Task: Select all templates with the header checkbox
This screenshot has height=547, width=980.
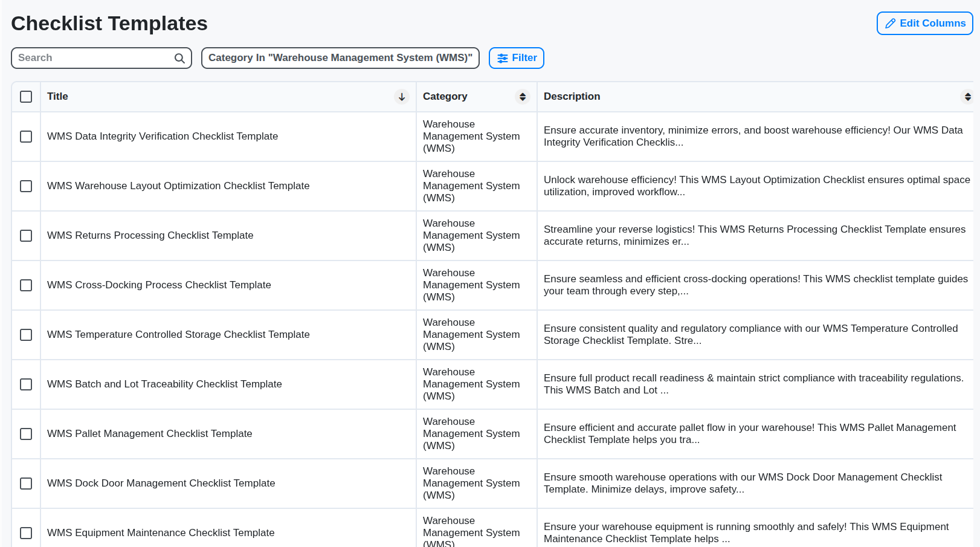Action: [26, 96]
